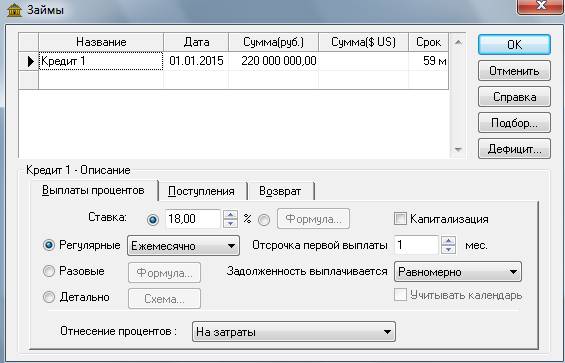Decrease Отсрочка первой выплаты with the down arrow
This screenshot has width=565, height=363.
pos(448,249)
